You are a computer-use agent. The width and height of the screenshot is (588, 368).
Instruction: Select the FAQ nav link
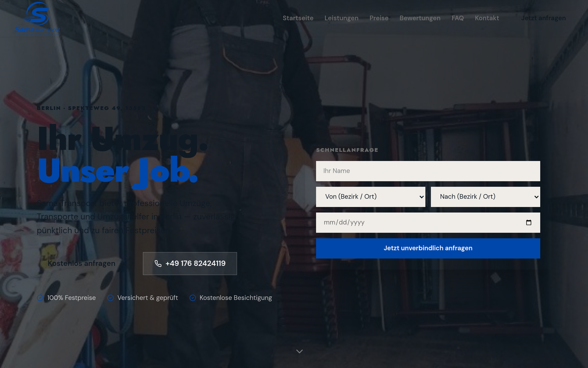[458, 18]
